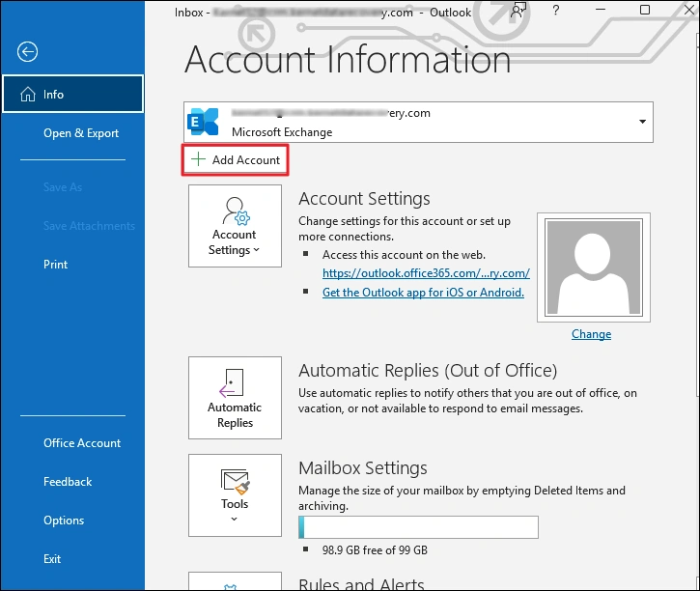The width and height of the screenshot is (700, 591).
Task: Click the Rules and Alerts heading
Action: point(361,583)
